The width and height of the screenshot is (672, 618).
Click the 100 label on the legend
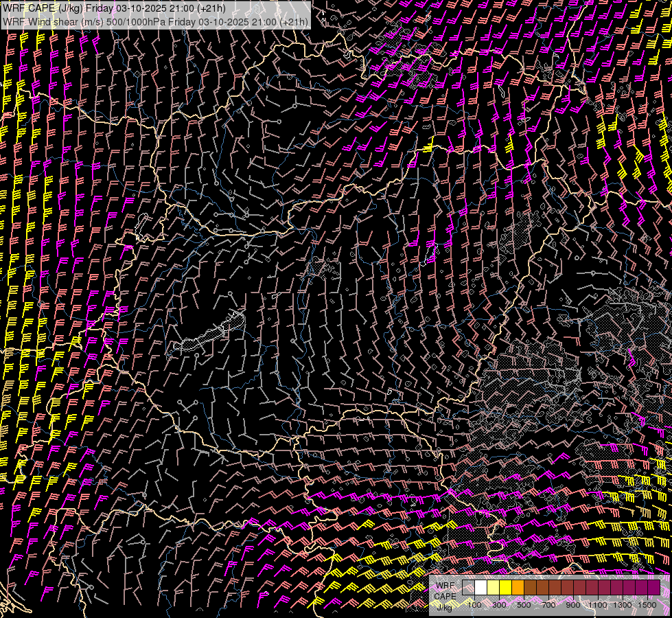(474, 605)
